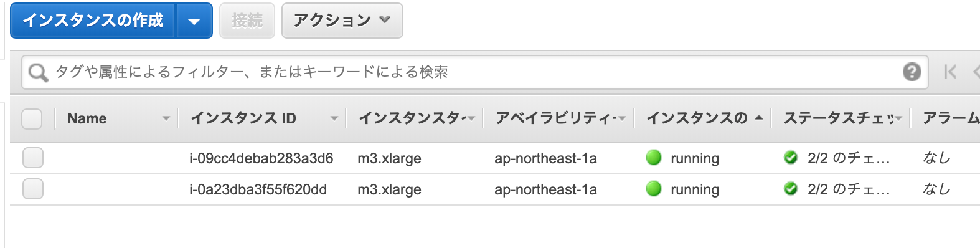Check the box for instance i-09cc4debab283a3d6
Viewport: 980px width, 248px height.
33,158
